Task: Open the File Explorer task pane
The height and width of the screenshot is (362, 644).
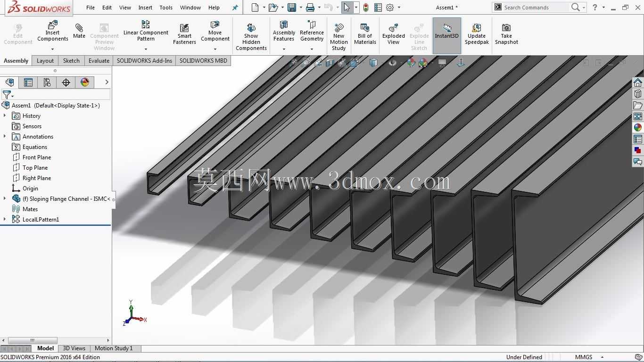Action: point(638,105)
